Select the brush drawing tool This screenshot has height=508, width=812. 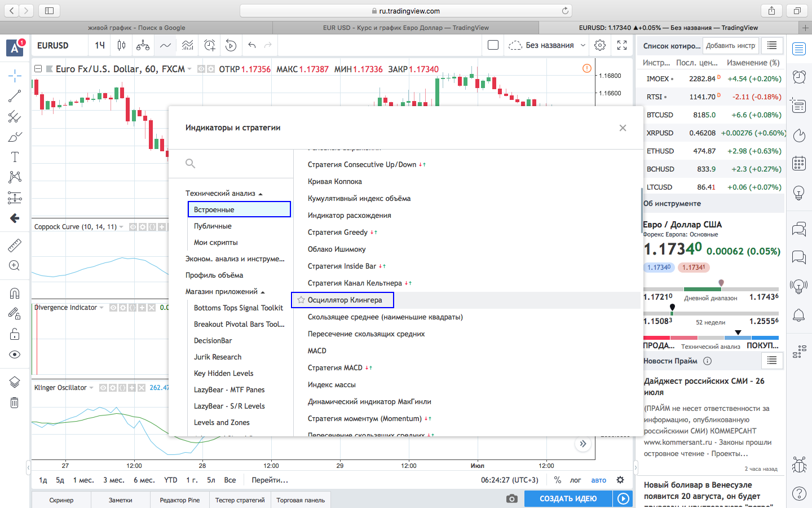click(15, 137)
